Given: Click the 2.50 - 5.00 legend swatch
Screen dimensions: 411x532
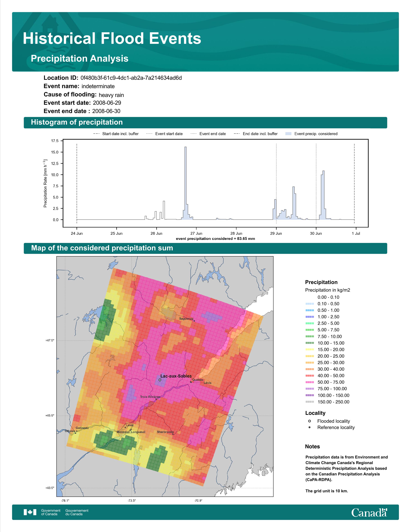Looking at the screenshot, I should (309, 323).
